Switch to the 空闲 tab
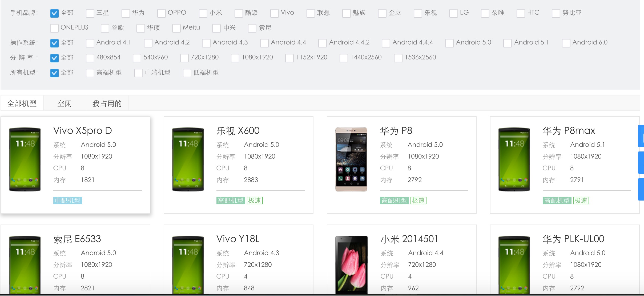This screenshot has height=296, width=644. [65, 103]
